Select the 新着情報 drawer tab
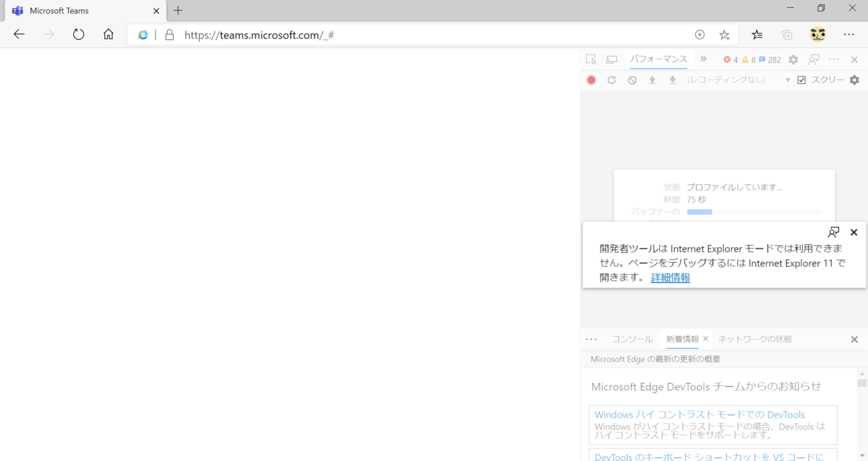This screenshot has height=461, width=868. [x=683, y=339]
